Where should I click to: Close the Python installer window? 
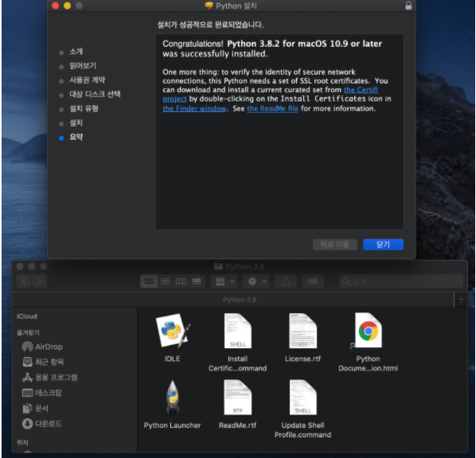[55, 6]
